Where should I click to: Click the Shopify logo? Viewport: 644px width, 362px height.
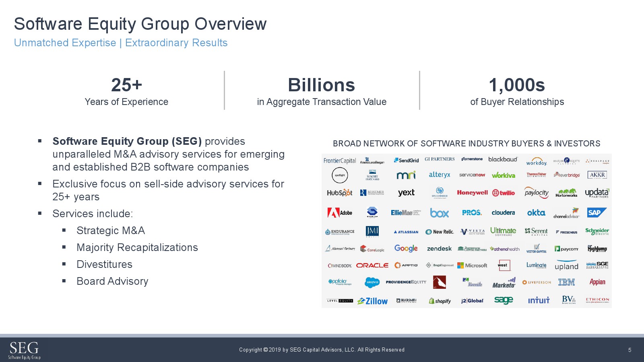click(x=440, y=301)
